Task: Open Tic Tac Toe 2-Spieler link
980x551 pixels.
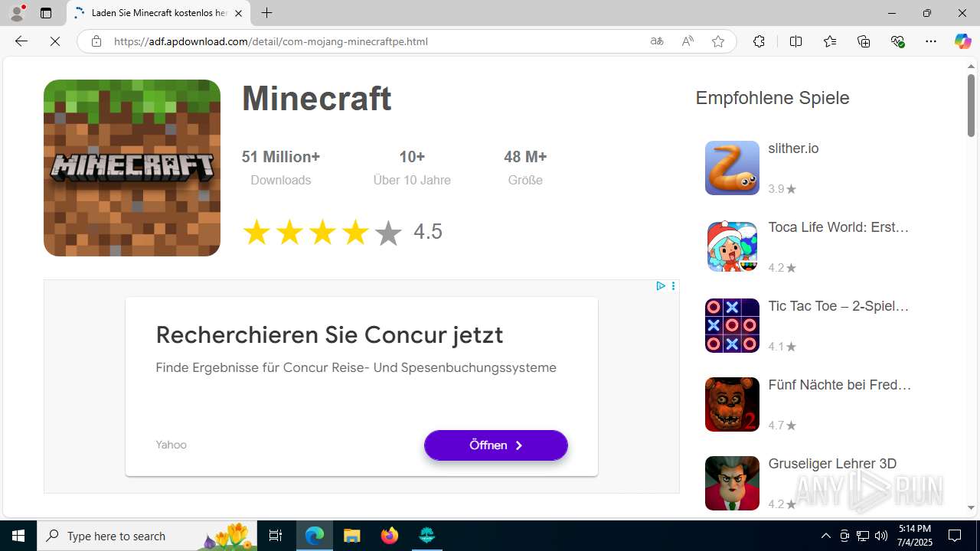Action: (838, 306)
